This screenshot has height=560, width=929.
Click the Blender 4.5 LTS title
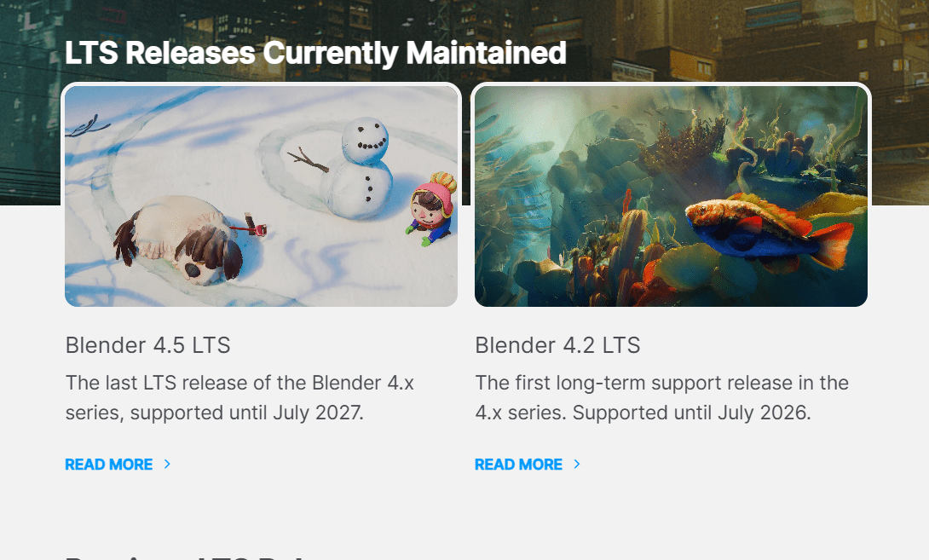(x=147, y=345)
